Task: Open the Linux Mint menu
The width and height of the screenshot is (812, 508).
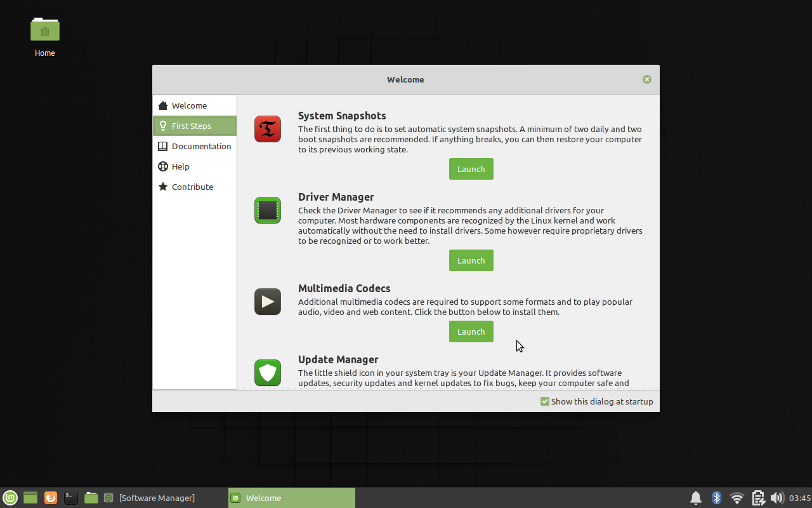Action: (10, 498)
